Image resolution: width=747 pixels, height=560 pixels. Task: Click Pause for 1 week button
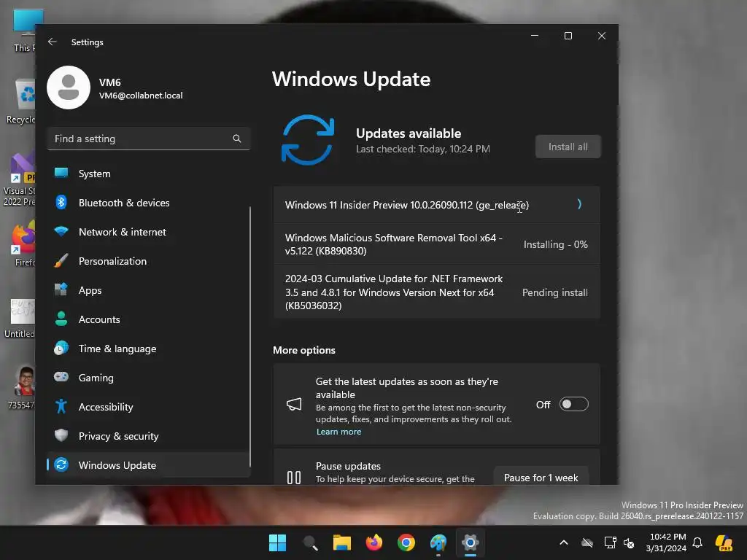pyautogui.click(x=541, y=478)
